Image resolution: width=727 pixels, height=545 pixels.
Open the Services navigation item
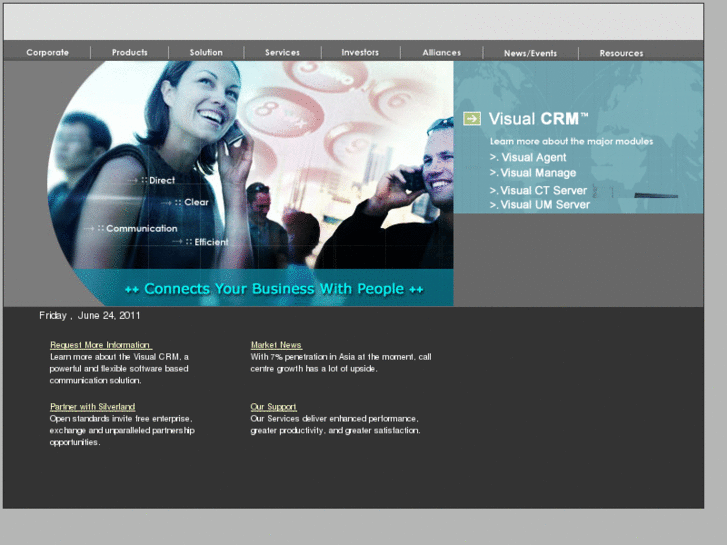point(282,52)
